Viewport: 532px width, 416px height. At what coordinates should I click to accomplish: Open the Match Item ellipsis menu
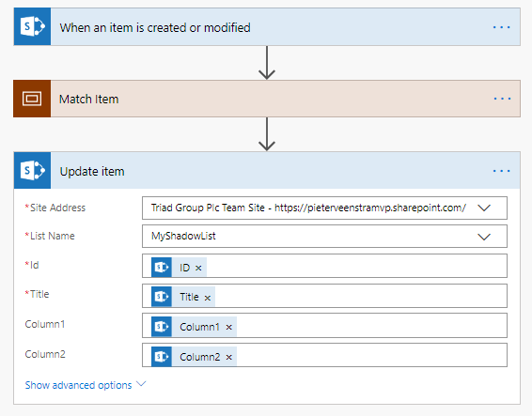502,99
